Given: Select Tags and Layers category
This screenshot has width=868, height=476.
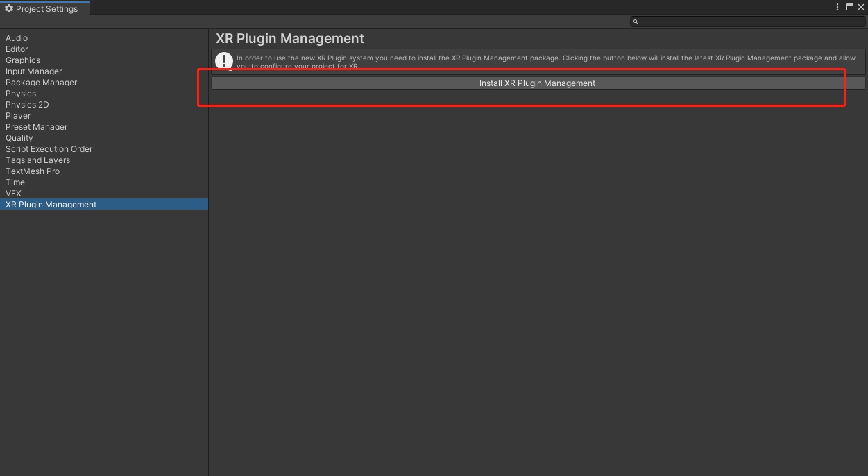Looking at the screenshot, I should 37,160.
